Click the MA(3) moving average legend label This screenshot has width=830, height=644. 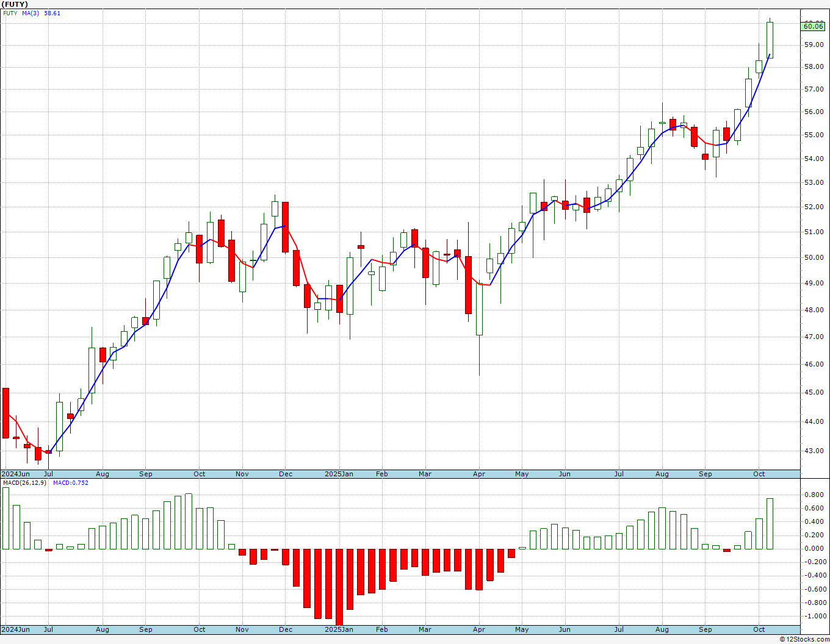point(31,13)
